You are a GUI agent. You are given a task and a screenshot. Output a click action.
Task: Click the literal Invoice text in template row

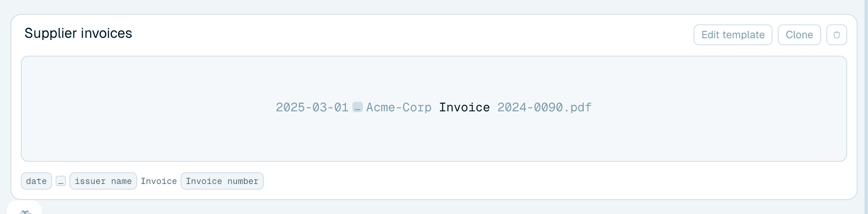pyautogui.click(x=158, y=181)
